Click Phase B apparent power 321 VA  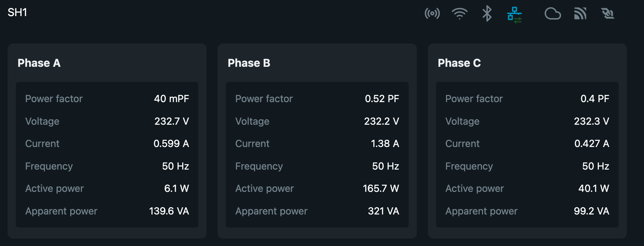384,211
